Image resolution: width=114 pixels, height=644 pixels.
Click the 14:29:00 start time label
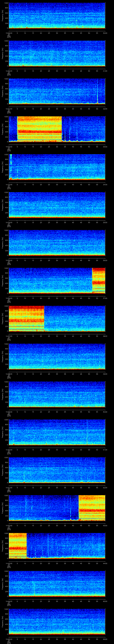pos(9,33)
